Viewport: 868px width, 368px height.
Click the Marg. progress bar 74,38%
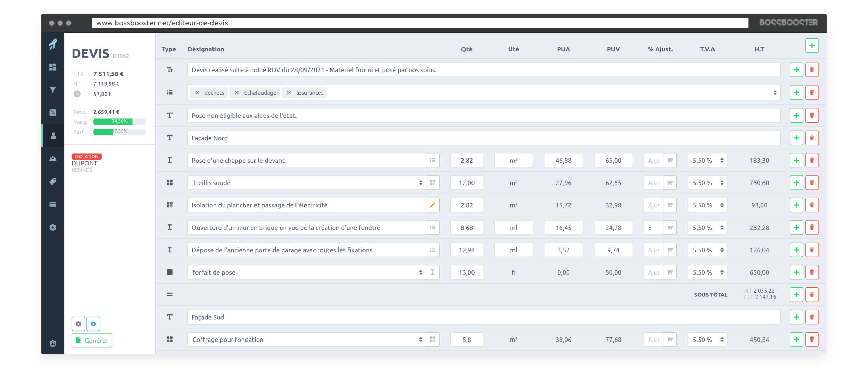point(119,122)
